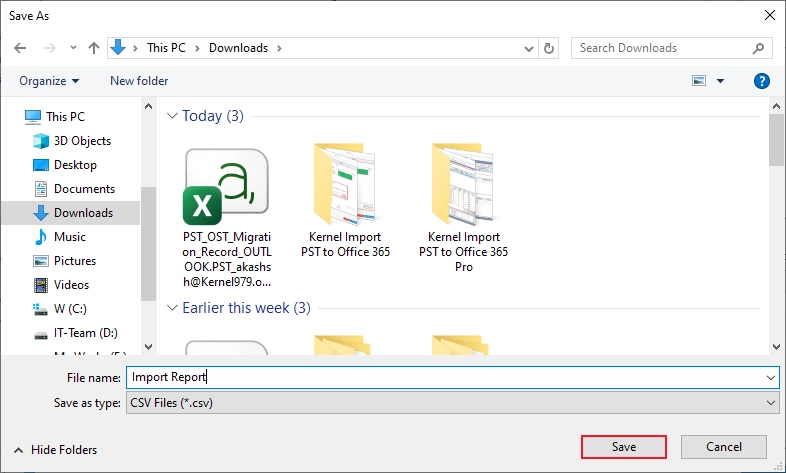Open the view options dropdown arrow
Screen dimensions: 786x473
720,81
